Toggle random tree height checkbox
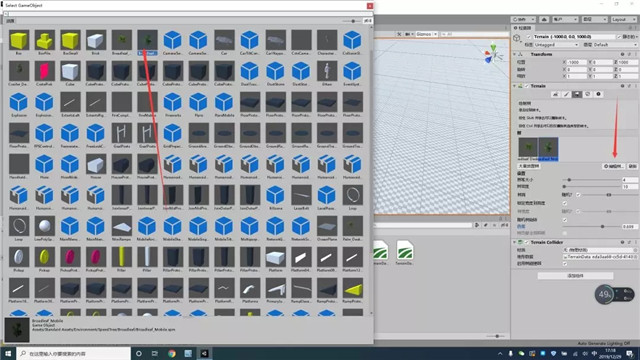 click(x=578, y=195)
